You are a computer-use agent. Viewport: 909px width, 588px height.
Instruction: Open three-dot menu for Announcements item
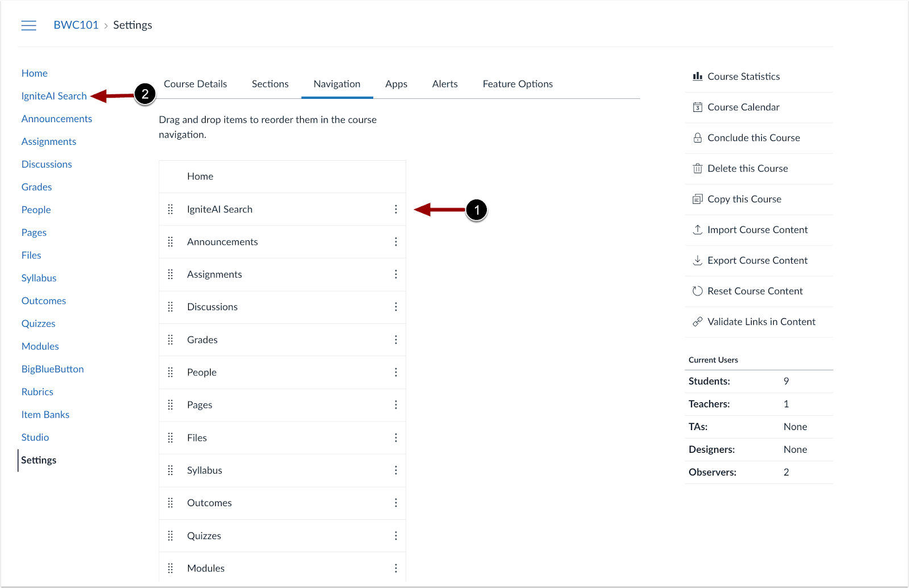click(x=396, y=241)
